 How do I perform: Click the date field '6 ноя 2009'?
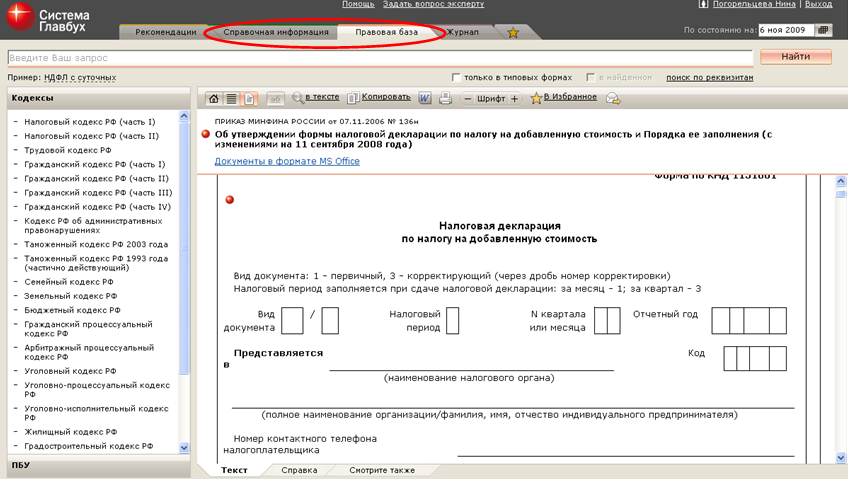click(x=786, y=30)
